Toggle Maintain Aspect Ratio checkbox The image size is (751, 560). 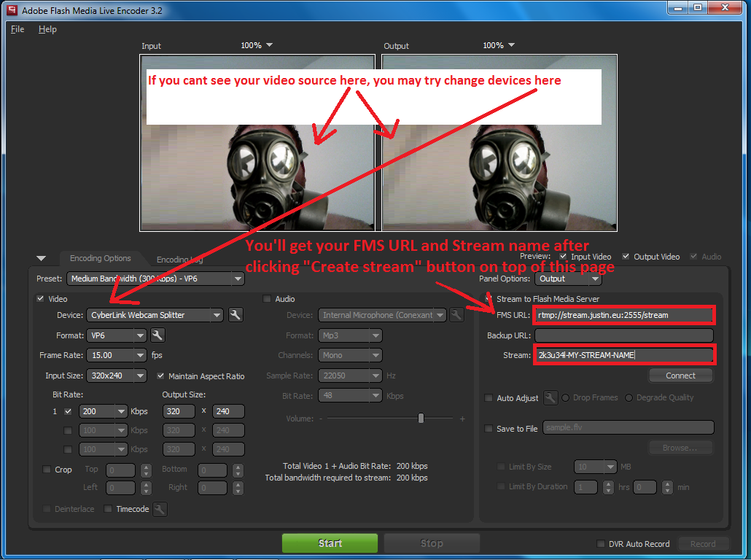(161, 376)
